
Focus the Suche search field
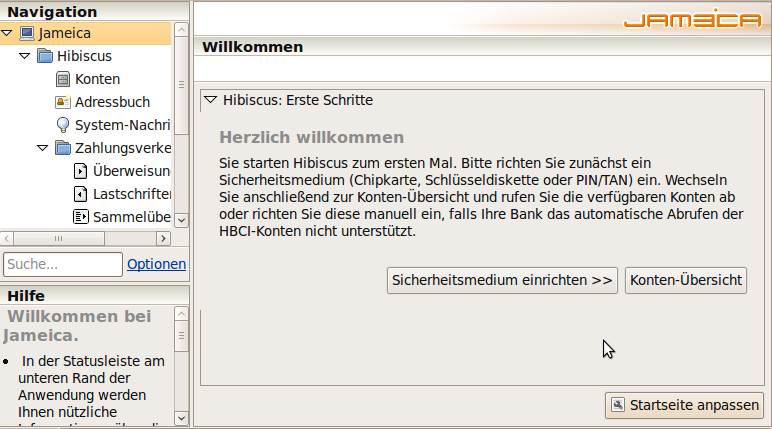[x=63, y=264]
